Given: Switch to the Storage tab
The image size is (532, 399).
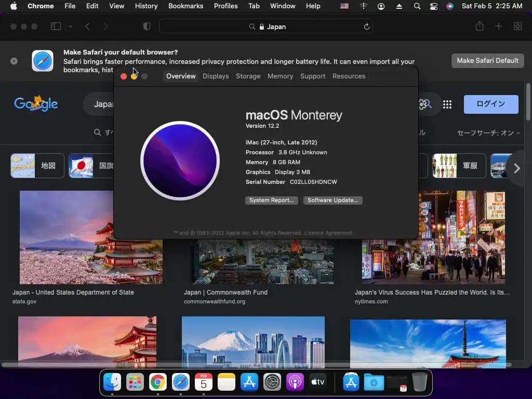Looking at the screenshot, I should click(248, 76).
